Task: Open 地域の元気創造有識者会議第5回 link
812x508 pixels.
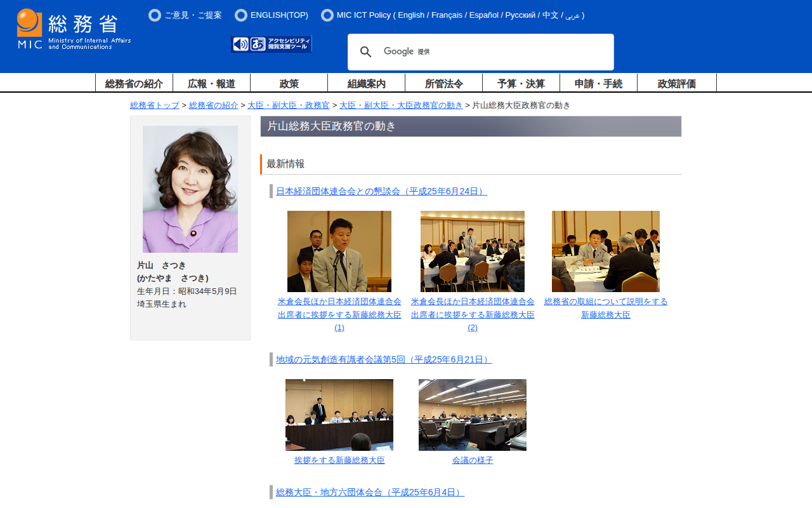Action: 384,359
